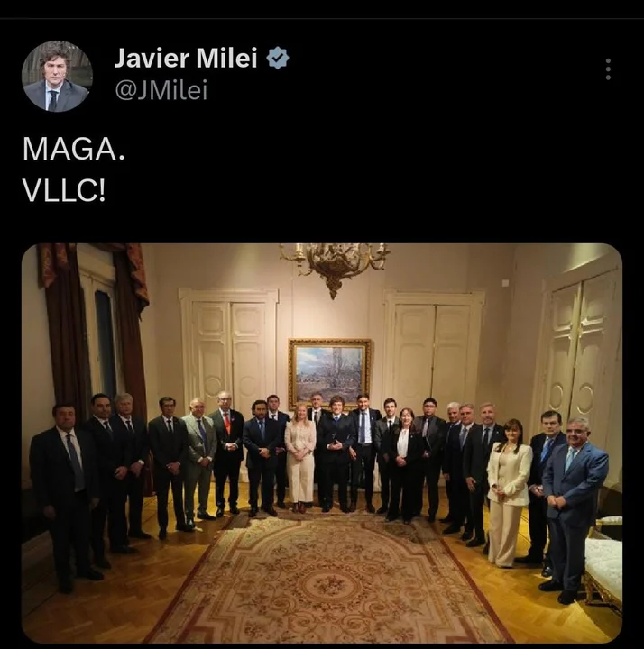The height and width of the screenshot is (649, 644).
Task: Click the framed landscape painting in photo
Action: [329, 373]
